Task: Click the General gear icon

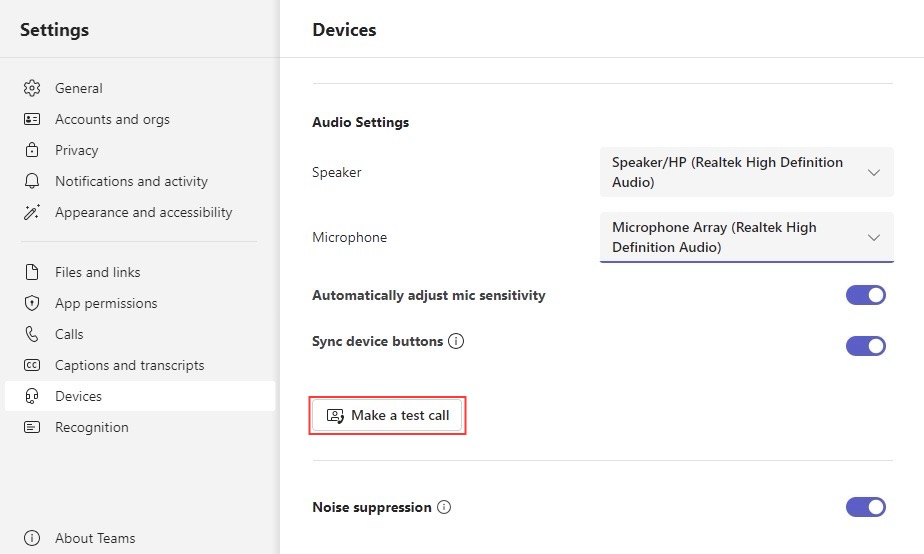Action: pyautogui.click(x=32, y=88)
